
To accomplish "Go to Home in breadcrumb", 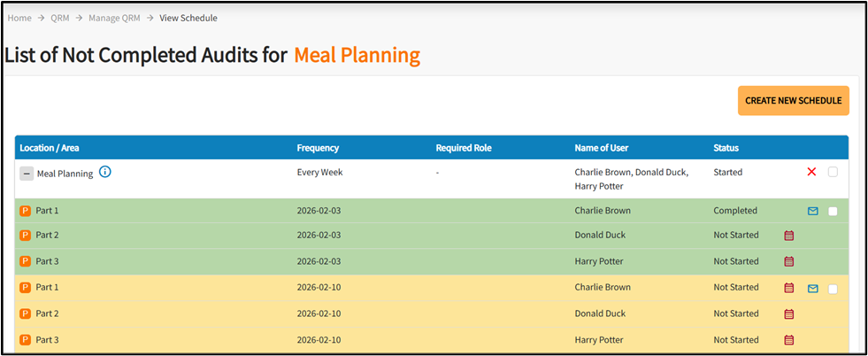I will (x=19, y=18).
